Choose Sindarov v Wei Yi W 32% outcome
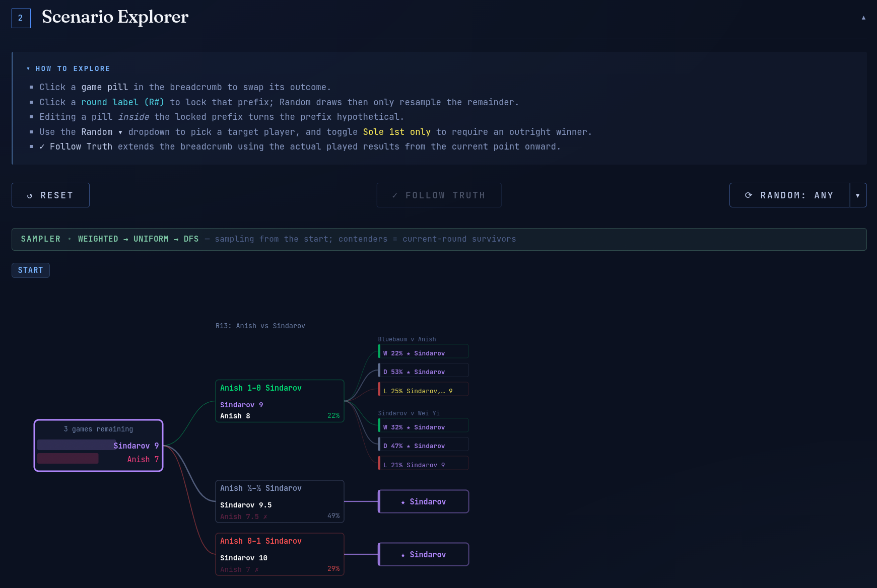 [x=424, y=426]
